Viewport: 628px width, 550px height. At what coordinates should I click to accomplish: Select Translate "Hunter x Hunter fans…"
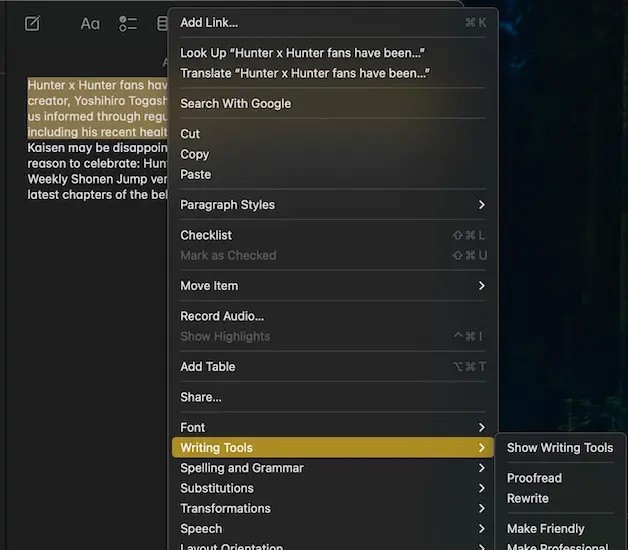click(305, 73)
